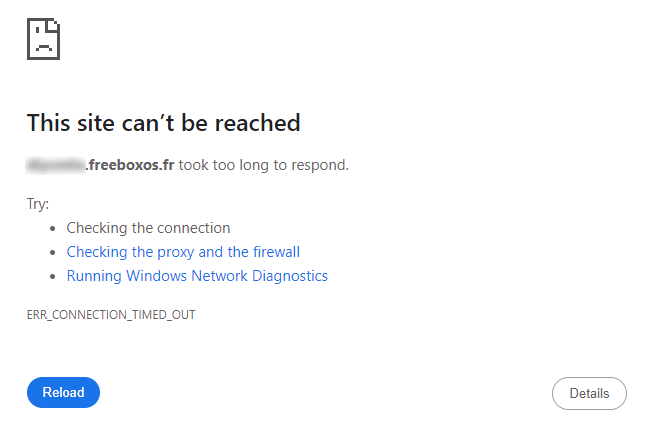Click the 'Checking the connection' suggestion text
This screenshot has width=648, height=443.
[148, 228]
